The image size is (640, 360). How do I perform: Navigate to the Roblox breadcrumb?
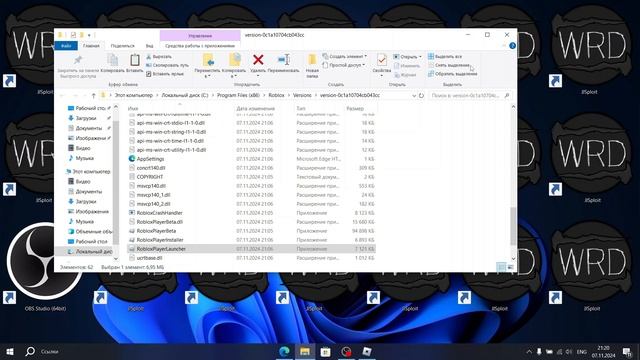click(276, 95)
